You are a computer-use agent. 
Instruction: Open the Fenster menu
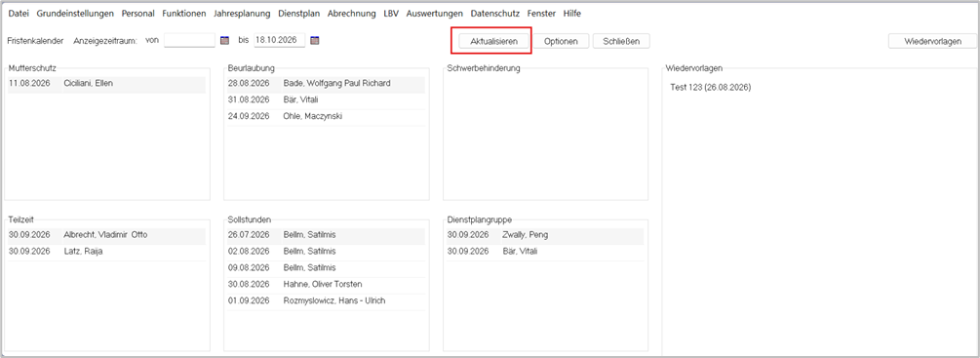(x=541, y=13)
